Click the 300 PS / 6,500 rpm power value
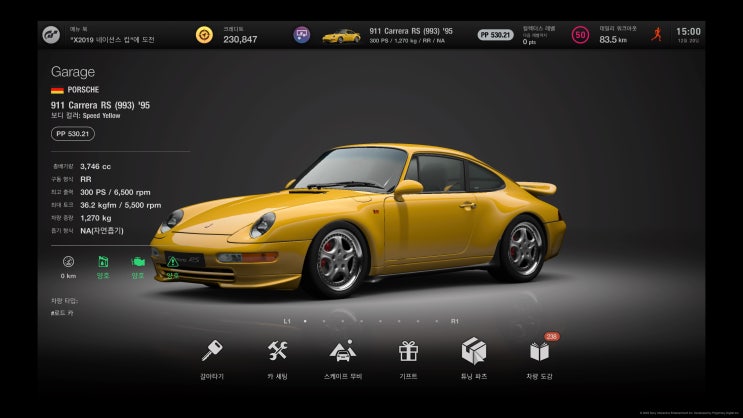The image size is (743, 418). [x=115, y=192]
